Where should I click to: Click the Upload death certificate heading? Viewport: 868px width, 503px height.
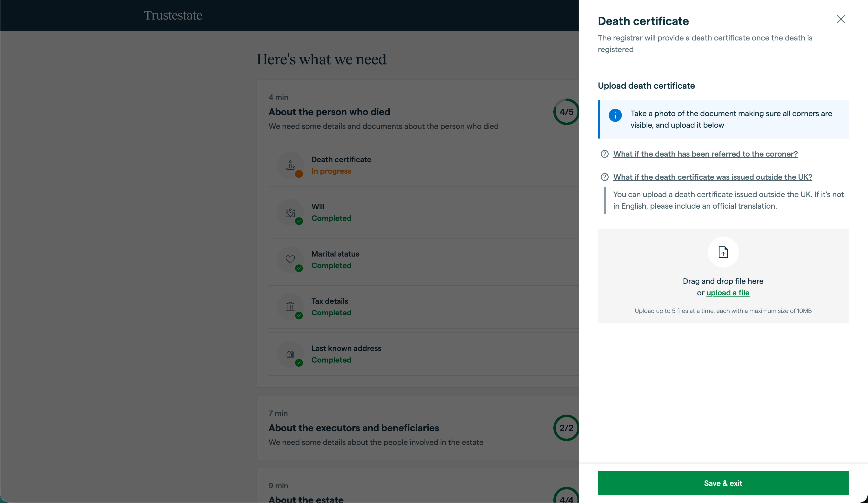646,86
